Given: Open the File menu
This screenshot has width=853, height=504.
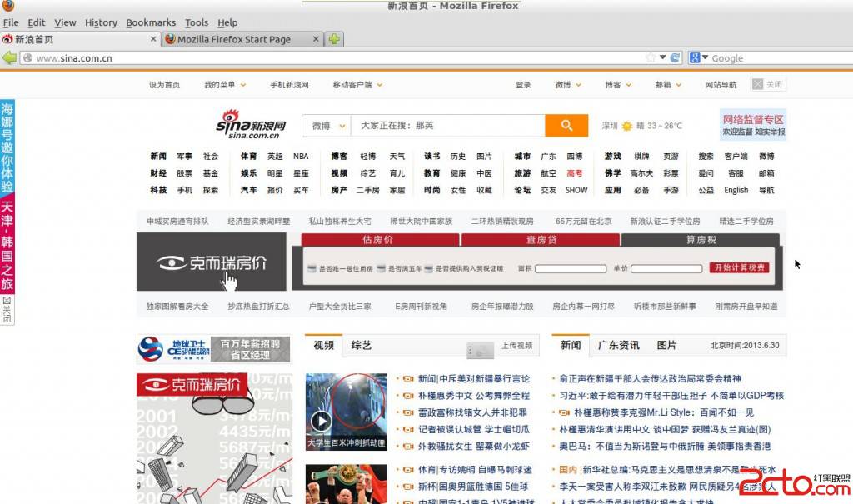Looking at the screenshot, I should click(11, 22).
